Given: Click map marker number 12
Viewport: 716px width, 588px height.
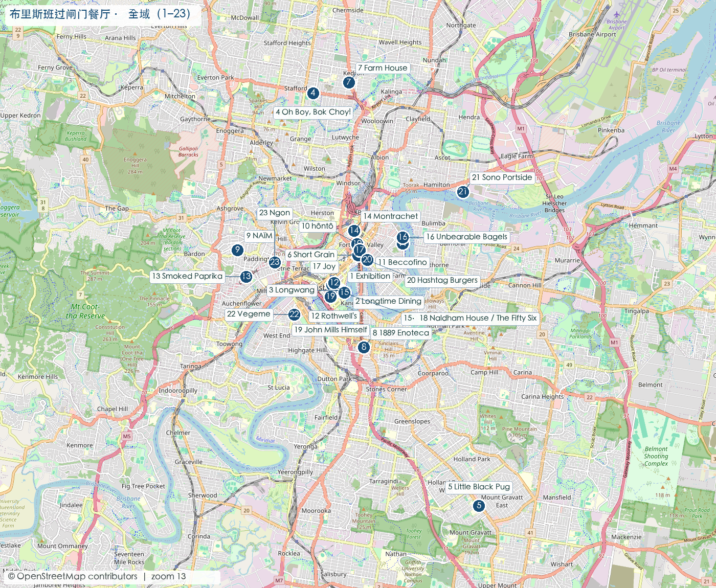Looking at the screenshot, I should pos(334,283).
